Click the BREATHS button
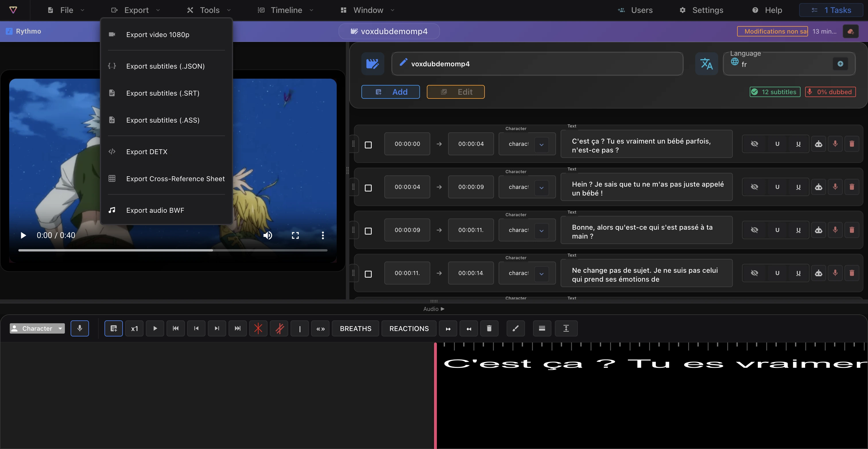 point(355,328)
